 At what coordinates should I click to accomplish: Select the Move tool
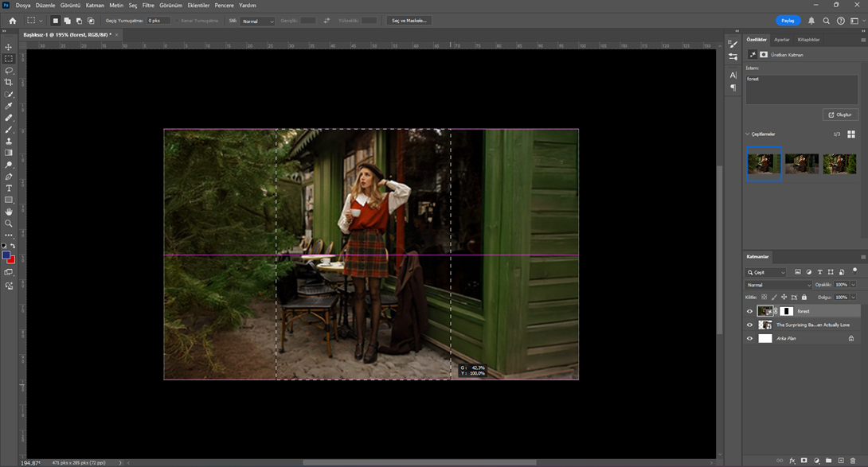9,47
